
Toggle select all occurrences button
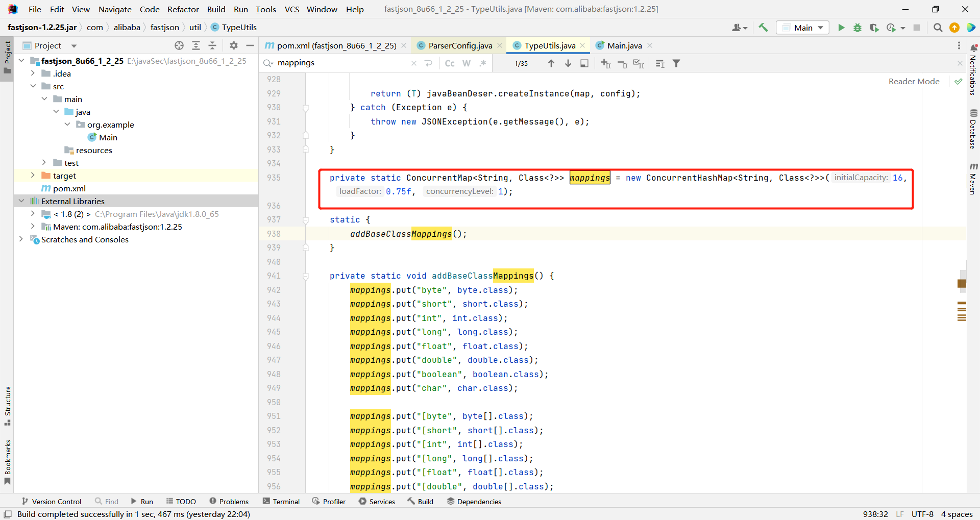point(639,63)
